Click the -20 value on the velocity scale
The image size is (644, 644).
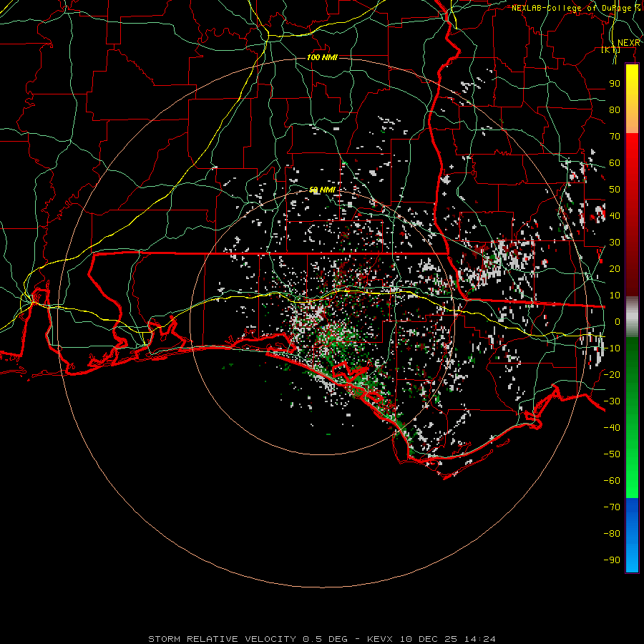tap(612, 375)
